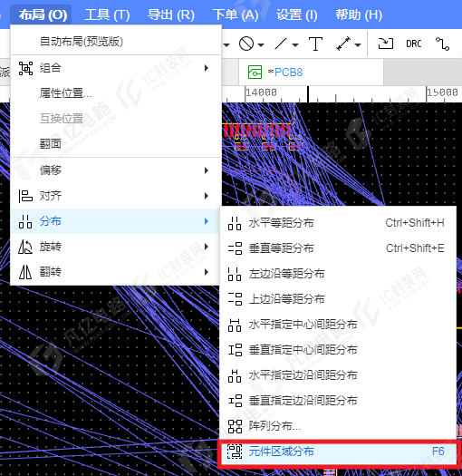Click the 对齐 align icon
Image resolution: width=462 pixels, height=476 pixels.
pos(25,196)
